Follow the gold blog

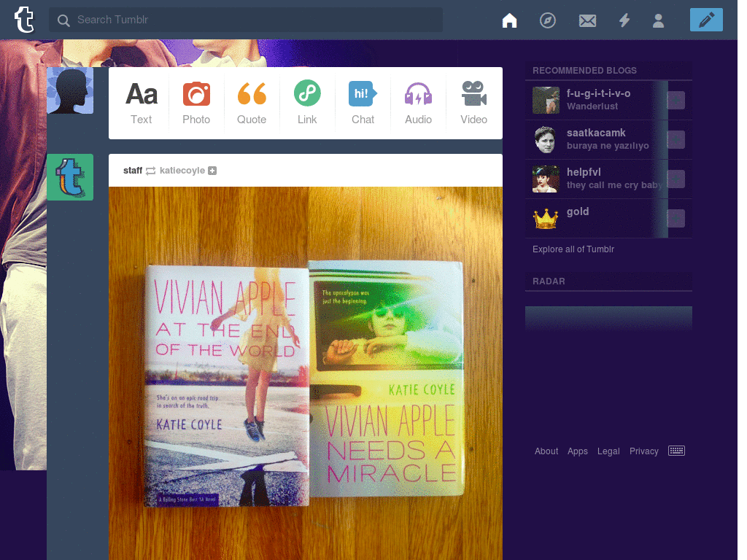click(x=676, y=219)
